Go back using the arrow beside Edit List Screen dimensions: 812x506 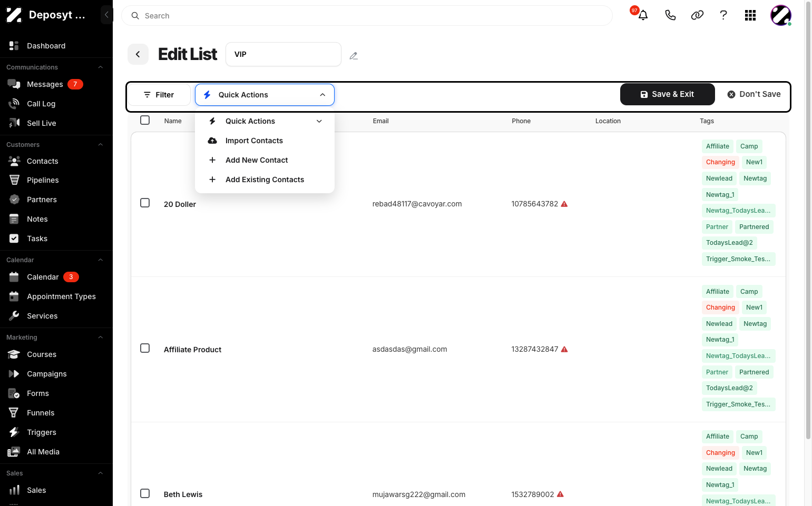pos(138,54)
